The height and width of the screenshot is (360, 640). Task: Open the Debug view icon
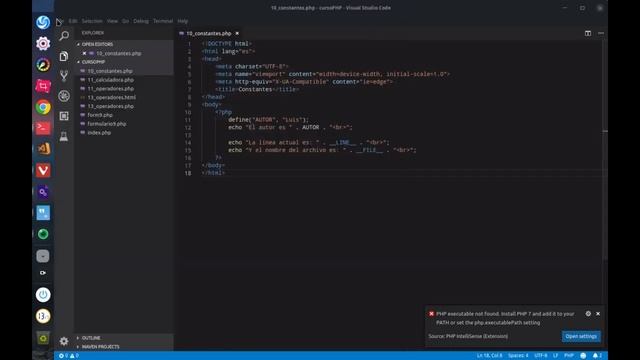(64, 96)
